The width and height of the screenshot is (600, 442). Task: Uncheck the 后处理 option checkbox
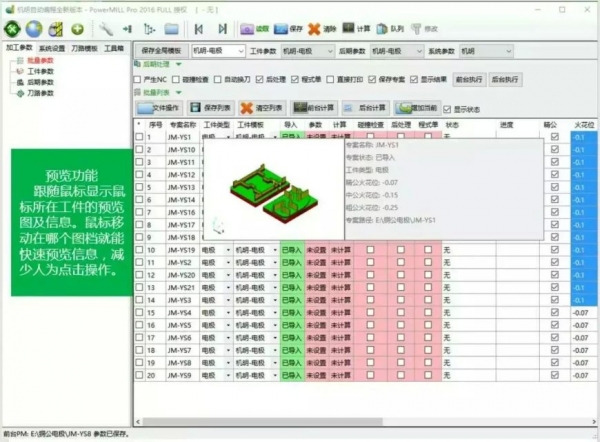260,80
